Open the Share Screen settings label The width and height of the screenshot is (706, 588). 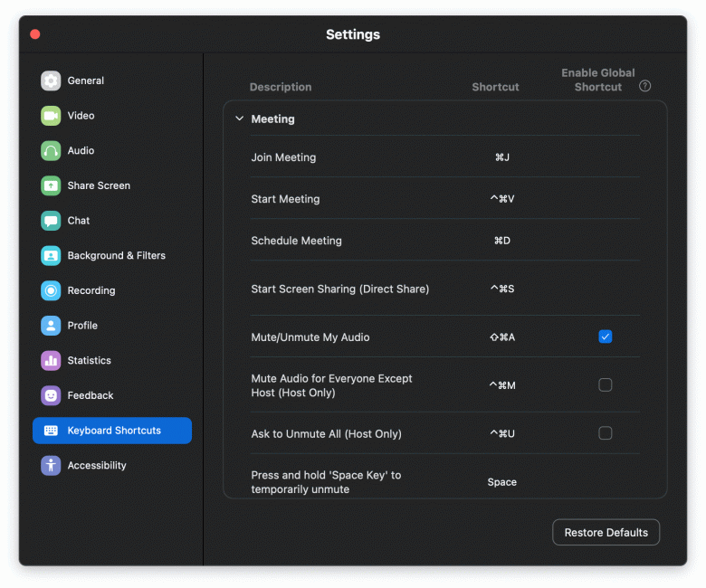click(99, 185)
